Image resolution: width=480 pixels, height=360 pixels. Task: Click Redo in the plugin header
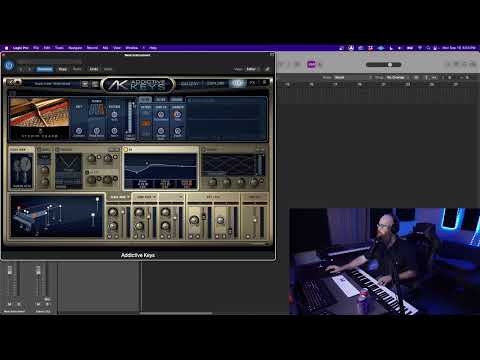tap(108, 69)
